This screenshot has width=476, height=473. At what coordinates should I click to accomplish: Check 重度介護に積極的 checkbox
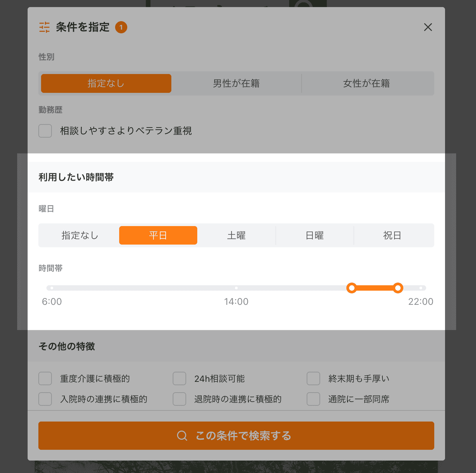(45, 378)
